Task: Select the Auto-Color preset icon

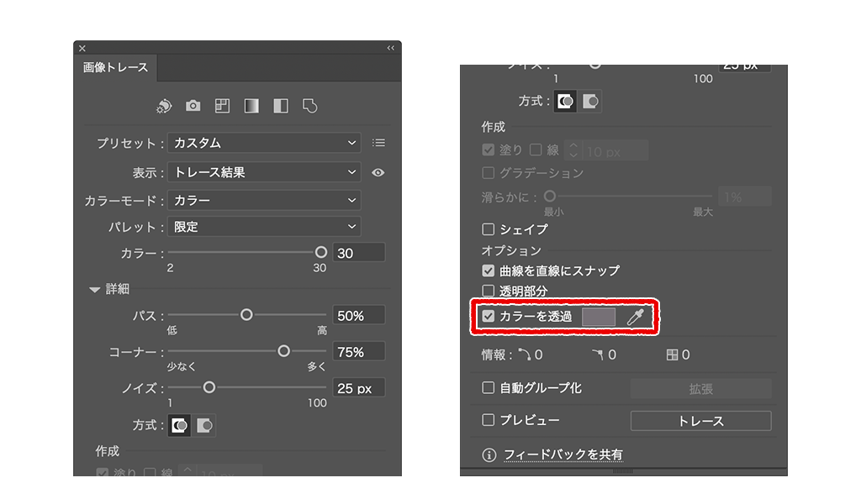Action: 164,106
